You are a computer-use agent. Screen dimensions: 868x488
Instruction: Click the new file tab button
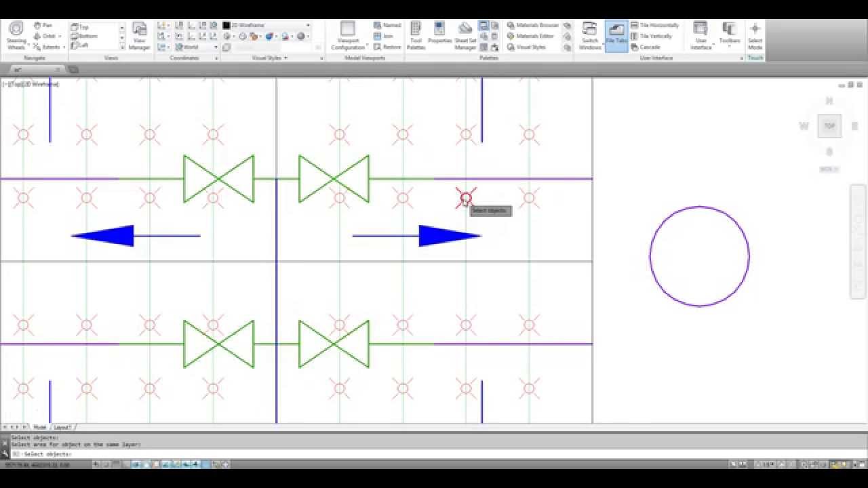tap(74, 69)
